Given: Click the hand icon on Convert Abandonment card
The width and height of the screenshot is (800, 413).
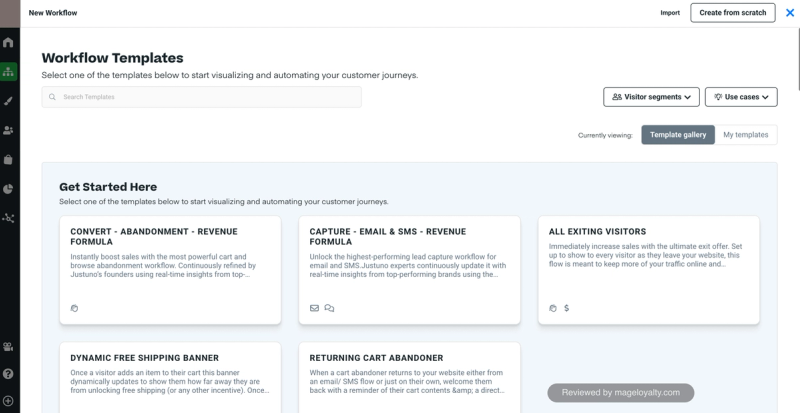Looking at the screenshot, I should tap(74, 308).
